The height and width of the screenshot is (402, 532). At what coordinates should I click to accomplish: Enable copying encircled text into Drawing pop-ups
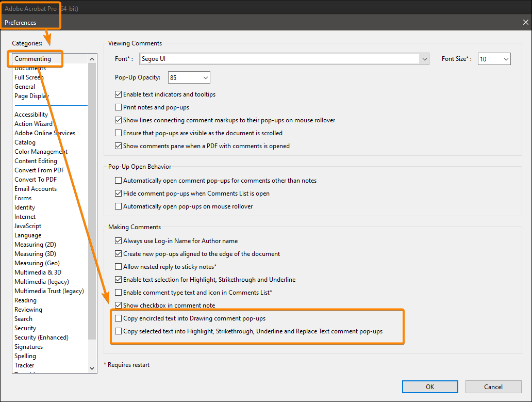pos(118,318)
